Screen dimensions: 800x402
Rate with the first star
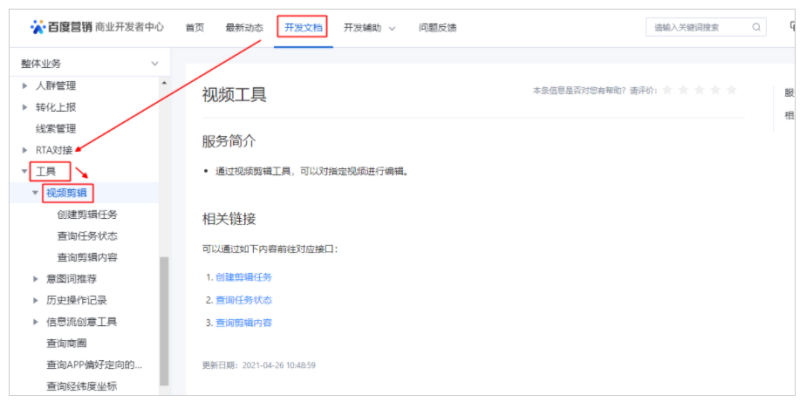[667, 90]
